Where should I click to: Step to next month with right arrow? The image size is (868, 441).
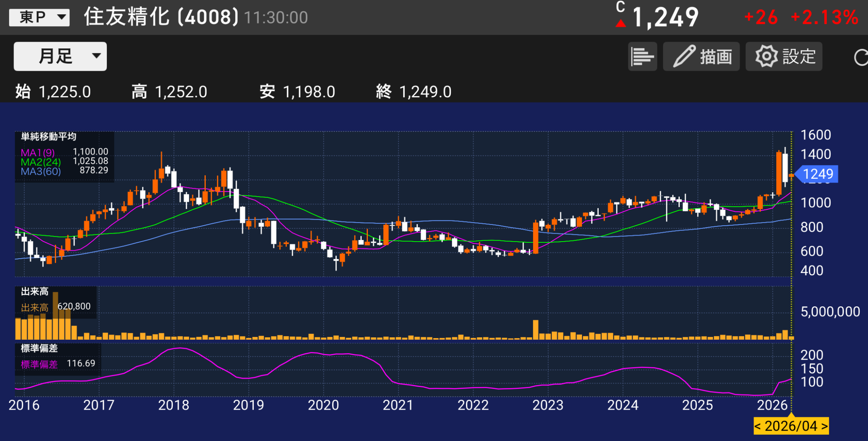pyautogui.click(x=824, y=426)
